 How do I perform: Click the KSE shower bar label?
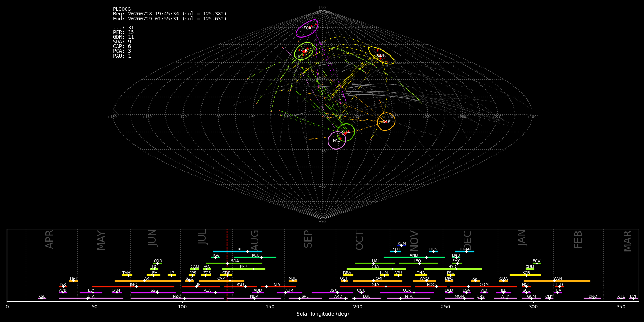(42, 297)
